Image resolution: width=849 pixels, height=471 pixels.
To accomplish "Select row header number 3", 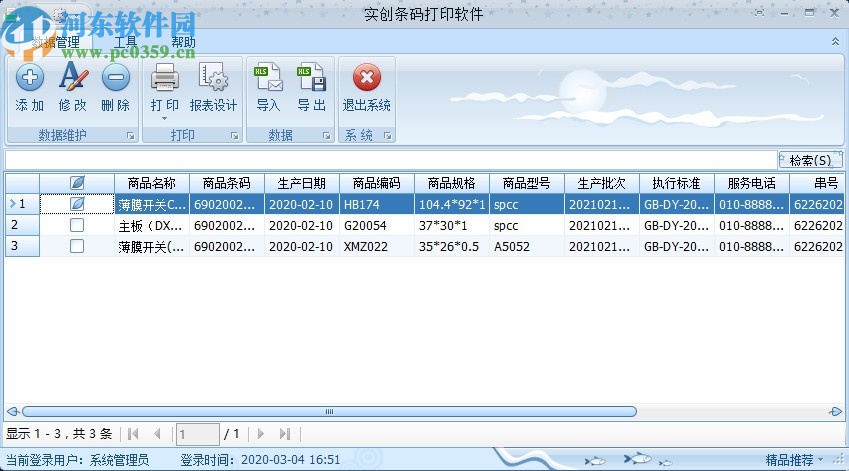I will click(x=22, y=246).
